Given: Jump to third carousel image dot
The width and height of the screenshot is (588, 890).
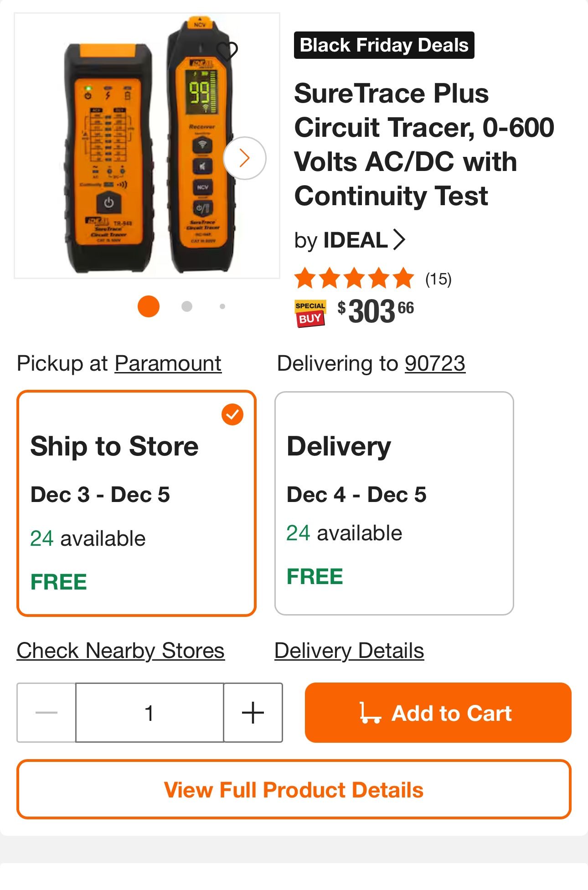Looking at the screenshot, I should [x=222, y=306].
